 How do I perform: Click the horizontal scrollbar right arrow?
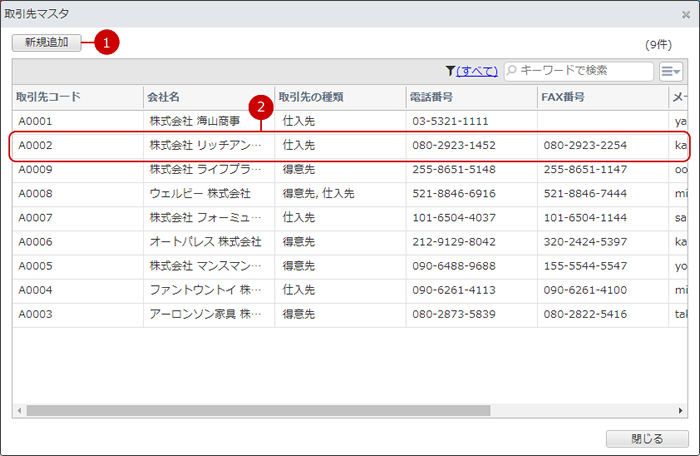pos(682,410)
